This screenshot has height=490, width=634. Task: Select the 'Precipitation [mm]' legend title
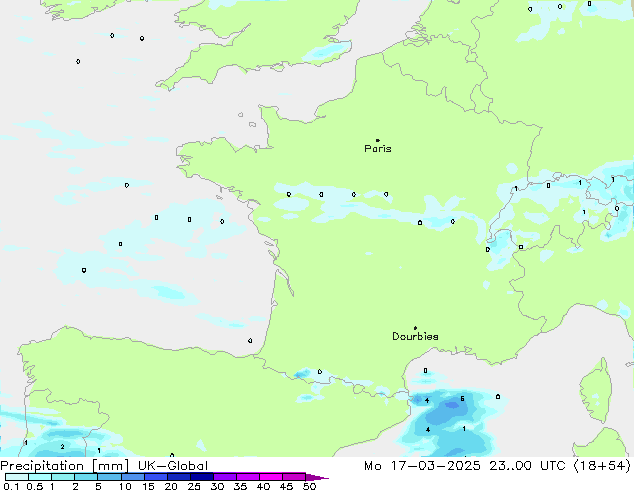[x=65, y=466]
